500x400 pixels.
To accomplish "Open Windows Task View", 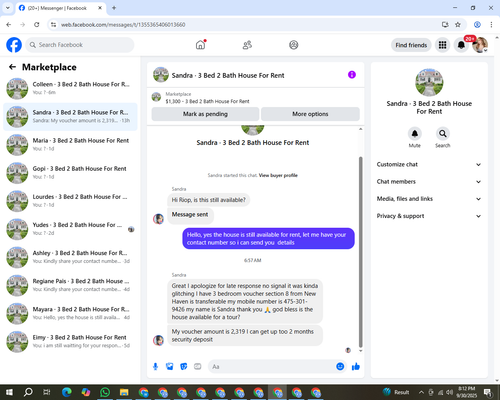I will click(47, 392).
